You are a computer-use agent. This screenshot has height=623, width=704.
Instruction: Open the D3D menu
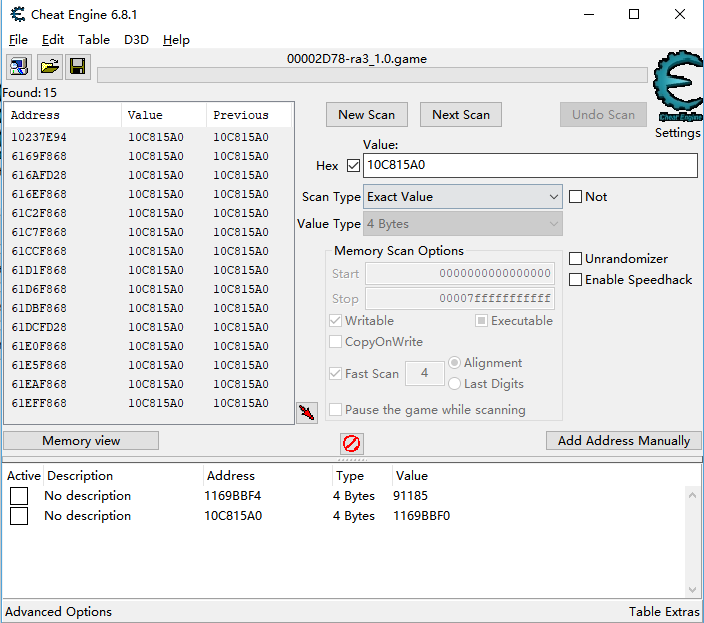136,40
